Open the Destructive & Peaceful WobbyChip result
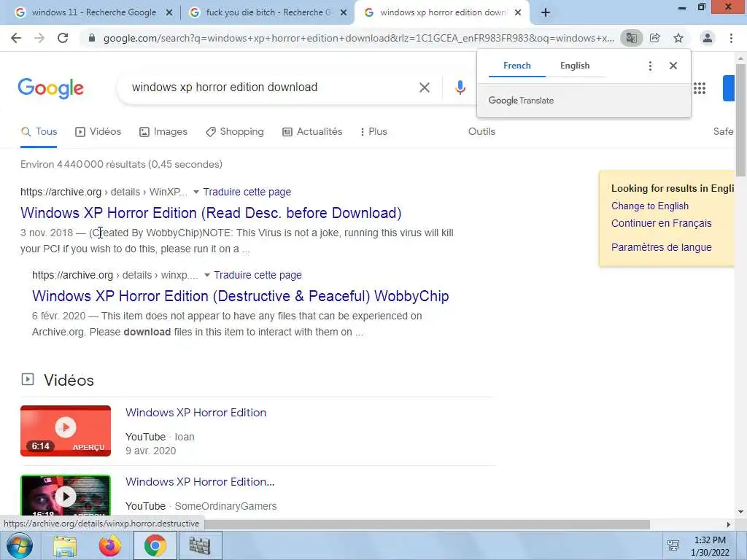The image size is (747, 560). 241,296
